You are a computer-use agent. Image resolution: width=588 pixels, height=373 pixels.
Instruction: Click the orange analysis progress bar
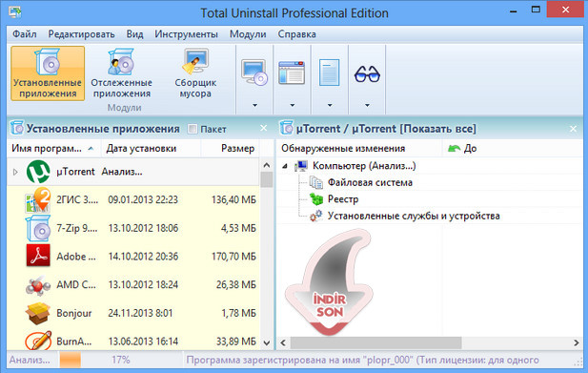coord(71,360)
